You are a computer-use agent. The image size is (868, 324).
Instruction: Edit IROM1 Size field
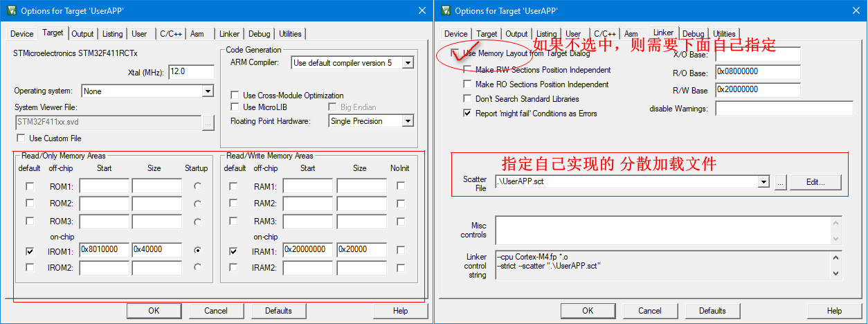(157, 250)
